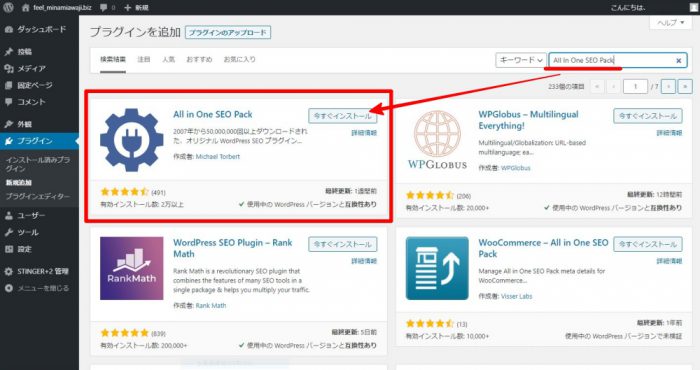Open 新規追加 submenu item
This screenshot has height=370, width=700.
[x=19, y=183]
